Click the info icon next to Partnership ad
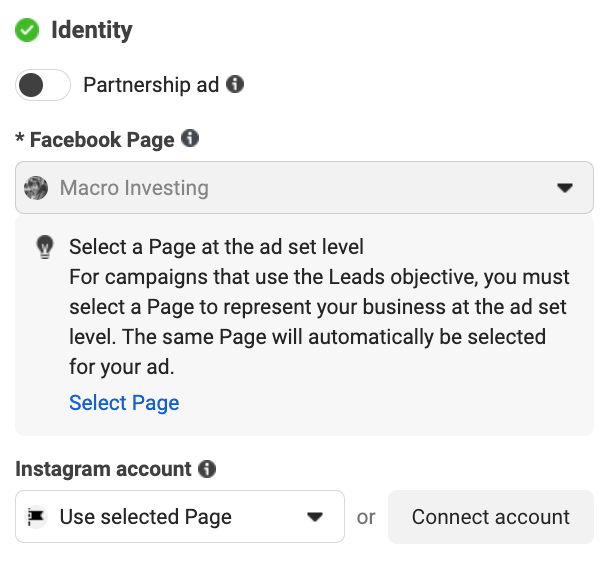The width and height of the screenshot is (605, 576). pos(235,85)
